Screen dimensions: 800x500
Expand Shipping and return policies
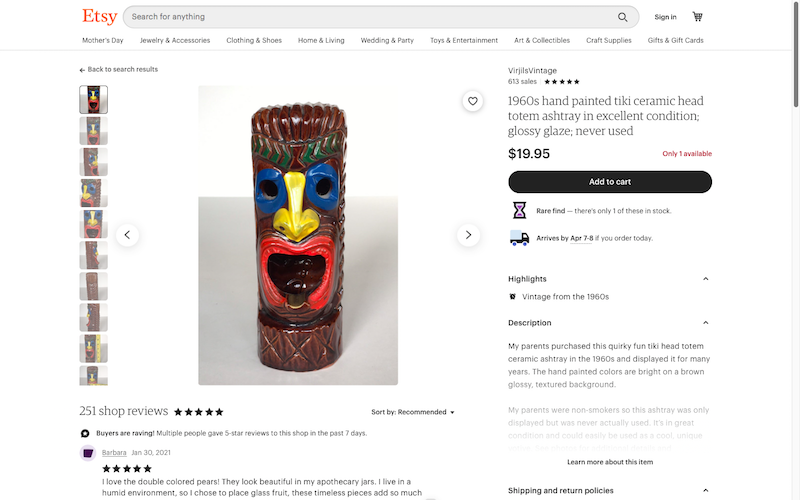(x=705, y=491)
